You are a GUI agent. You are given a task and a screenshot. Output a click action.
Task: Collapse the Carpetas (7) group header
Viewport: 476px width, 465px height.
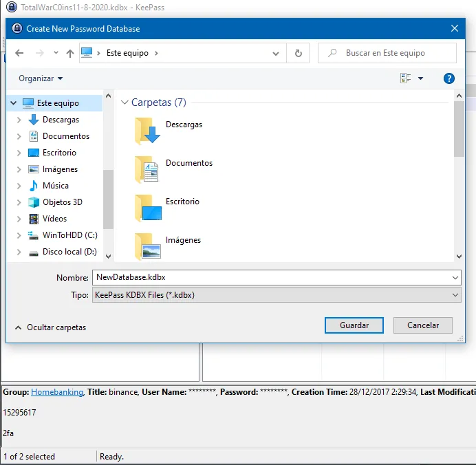(125, 102)
